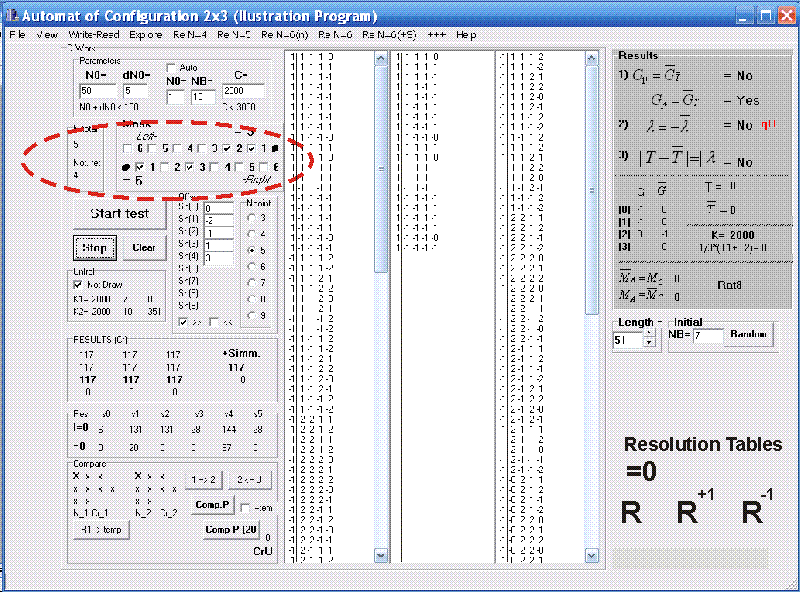
Task: Click the 2<-1 compare button
Action: [249, 480]
